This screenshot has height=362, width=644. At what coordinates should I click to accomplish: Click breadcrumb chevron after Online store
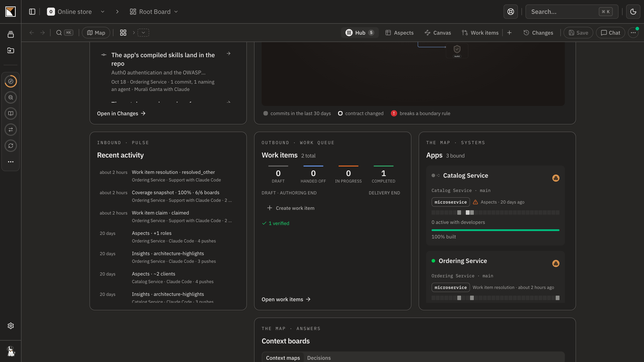pos(117,12)
